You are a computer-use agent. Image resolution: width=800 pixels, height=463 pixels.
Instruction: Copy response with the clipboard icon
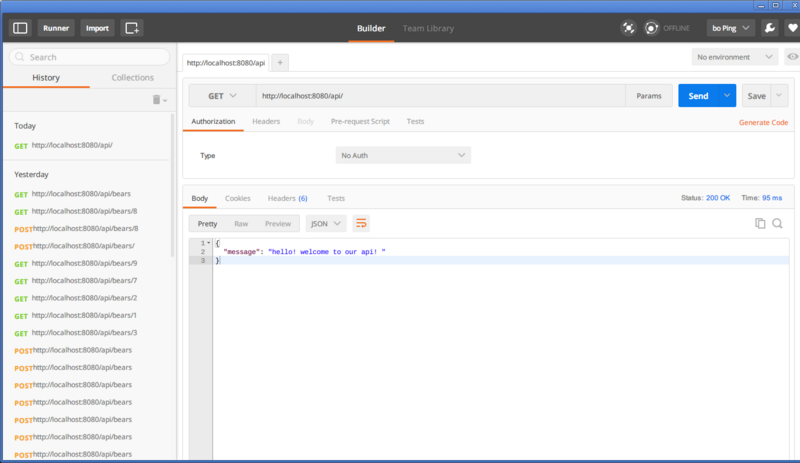coord(760,223)
